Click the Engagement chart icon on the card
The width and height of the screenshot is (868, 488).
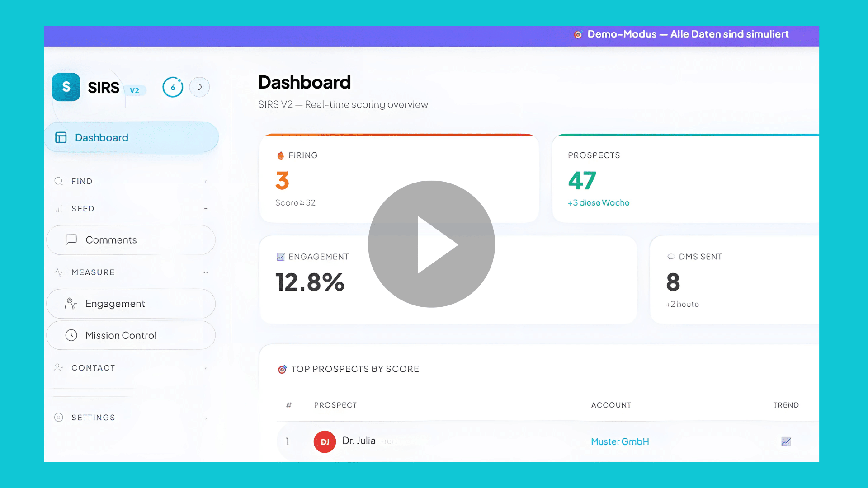[280, 257]
